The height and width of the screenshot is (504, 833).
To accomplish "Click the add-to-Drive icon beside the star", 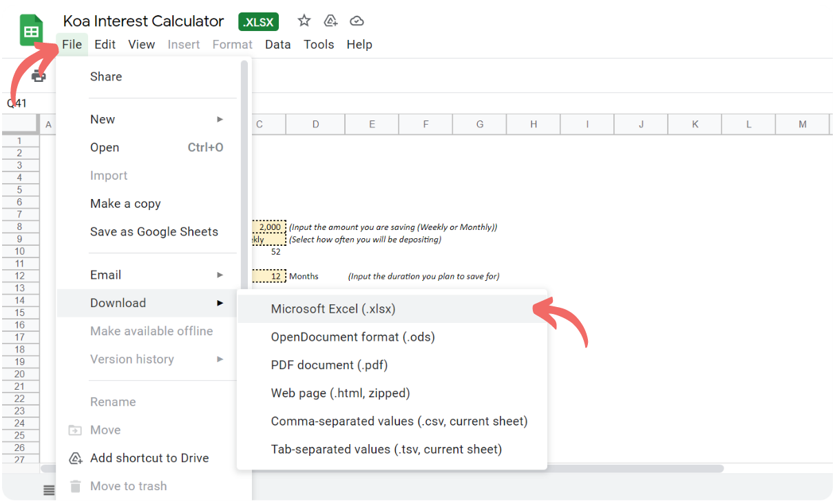I will [x=330, y=21].
